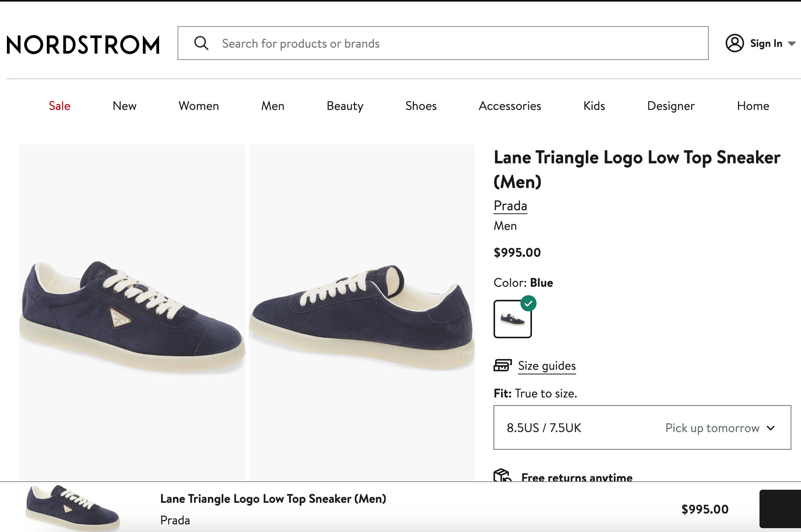Open the Prada brand link
The height and width of the screenshot is (532, 801).
(x=510, y=206)
